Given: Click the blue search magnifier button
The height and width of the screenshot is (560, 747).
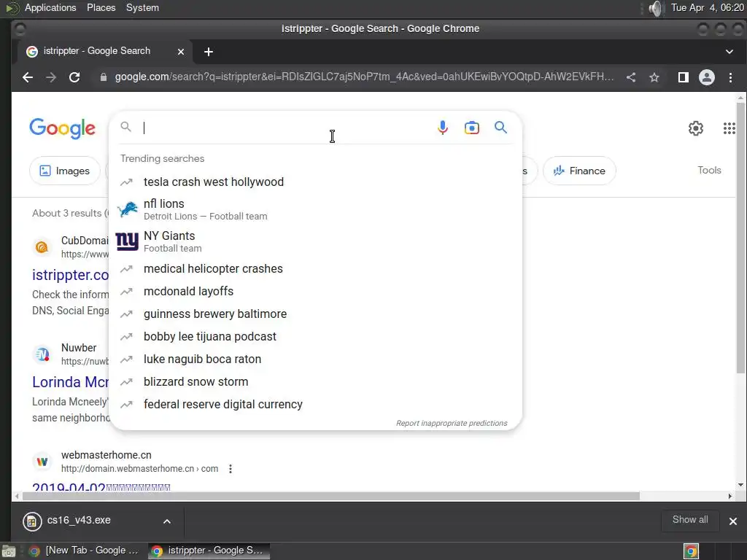Looking at the screenshot, I should point(500,127).
